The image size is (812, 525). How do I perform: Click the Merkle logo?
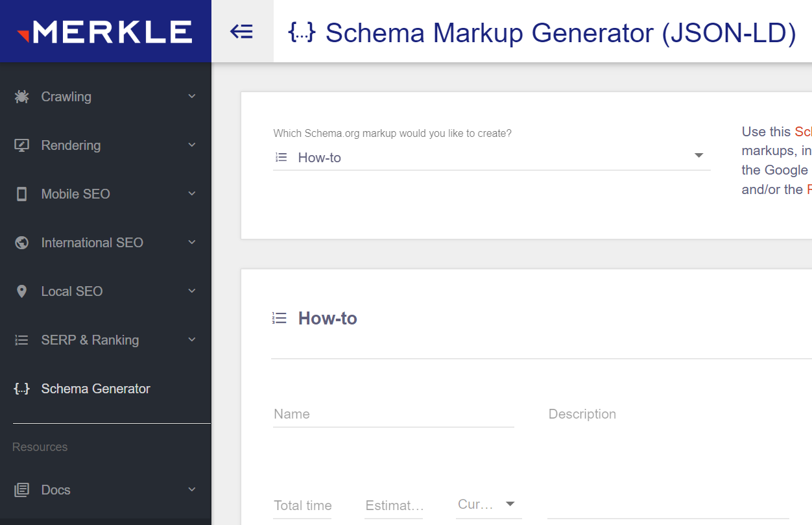106,31
